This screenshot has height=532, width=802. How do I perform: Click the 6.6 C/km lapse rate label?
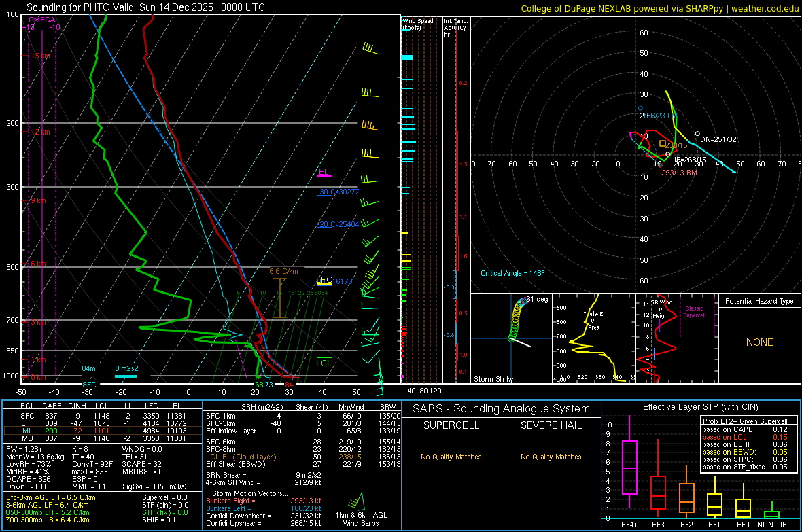point(284,272)
